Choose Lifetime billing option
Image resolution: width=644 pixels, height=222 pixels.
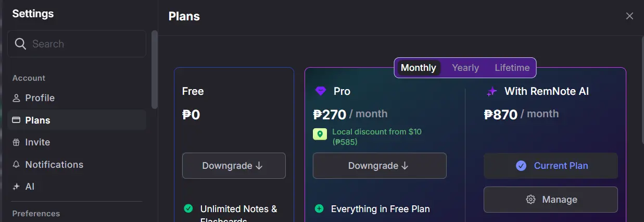(x=512, y=68)
